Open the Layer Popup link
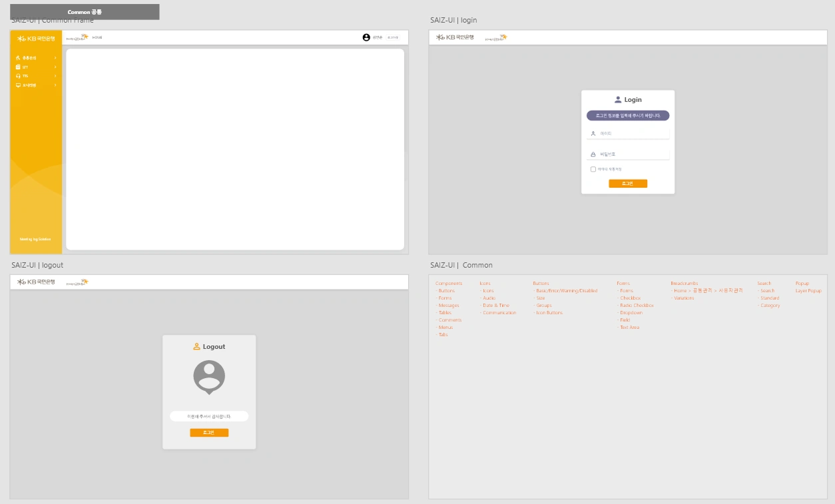The height and width of the screenshot is (504, 835). (808, 291)
